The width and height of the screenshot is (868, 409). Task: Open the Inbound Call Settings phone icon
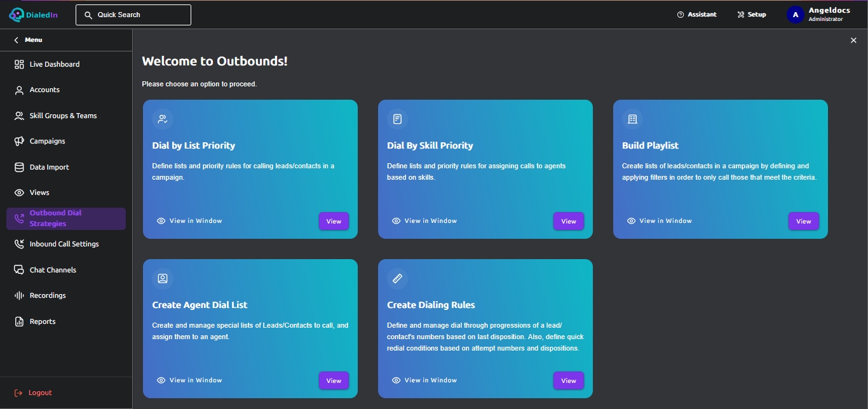(19, 244)
